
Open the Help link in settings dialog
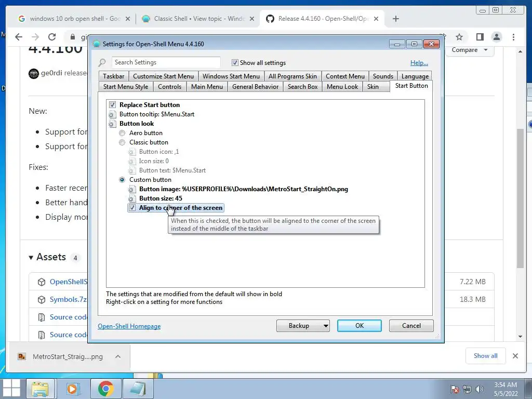coord(419,63)
